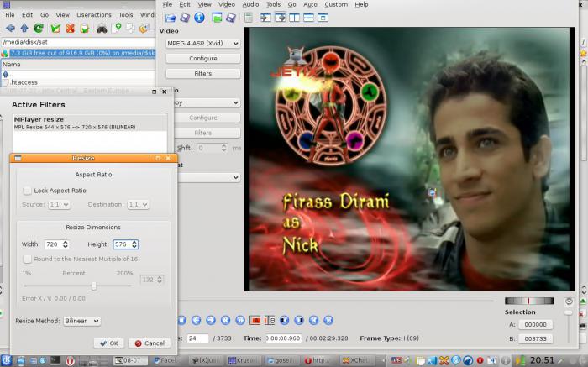The image size is (588, 367).
Task: Switch to XChat taskbar entry
Action: (x=356, y=360)
